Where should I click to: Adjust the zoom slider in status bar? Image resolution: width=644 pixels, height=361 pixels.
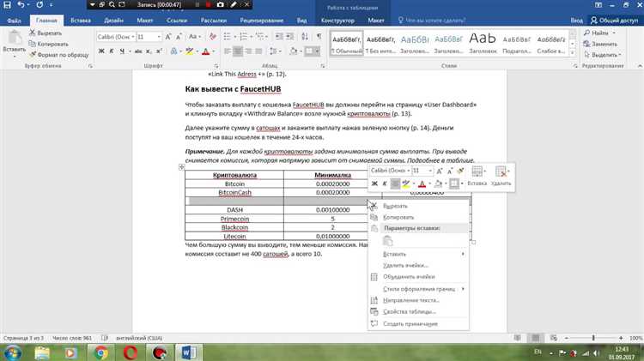[593, 338]
